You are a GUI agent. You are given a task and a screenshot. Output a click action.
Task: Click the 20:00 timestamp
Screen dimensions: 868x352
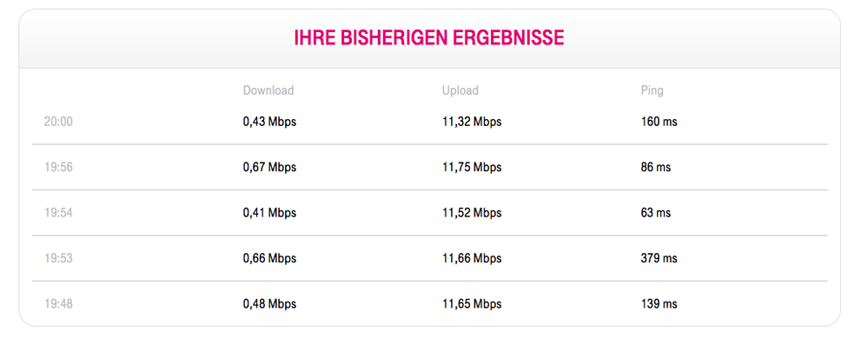58,122
